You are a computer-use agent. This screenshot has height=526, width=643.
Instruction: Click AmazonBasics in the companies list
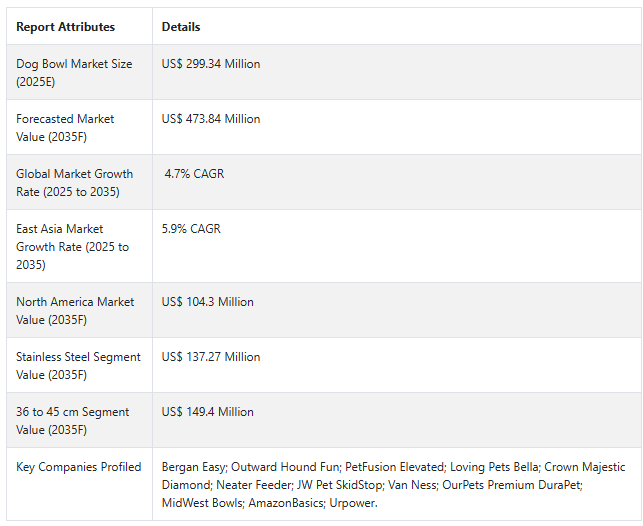[283, 503]
